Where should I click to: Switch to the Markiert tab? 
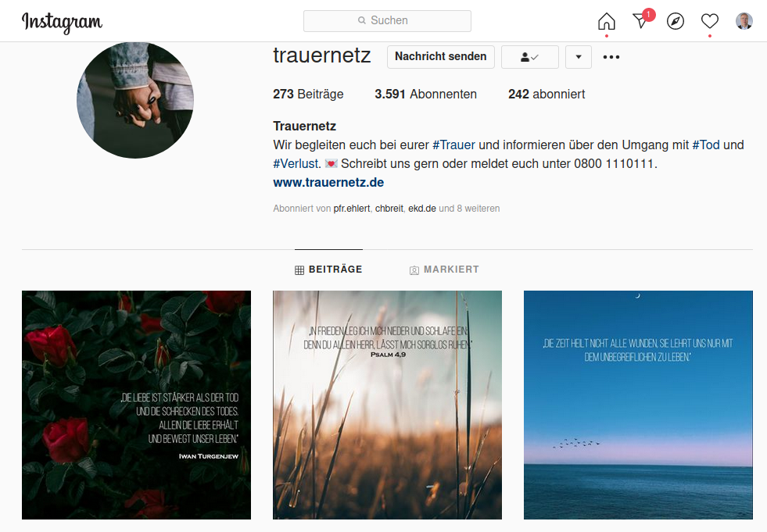pyautogui.click(x=444, y=270)
